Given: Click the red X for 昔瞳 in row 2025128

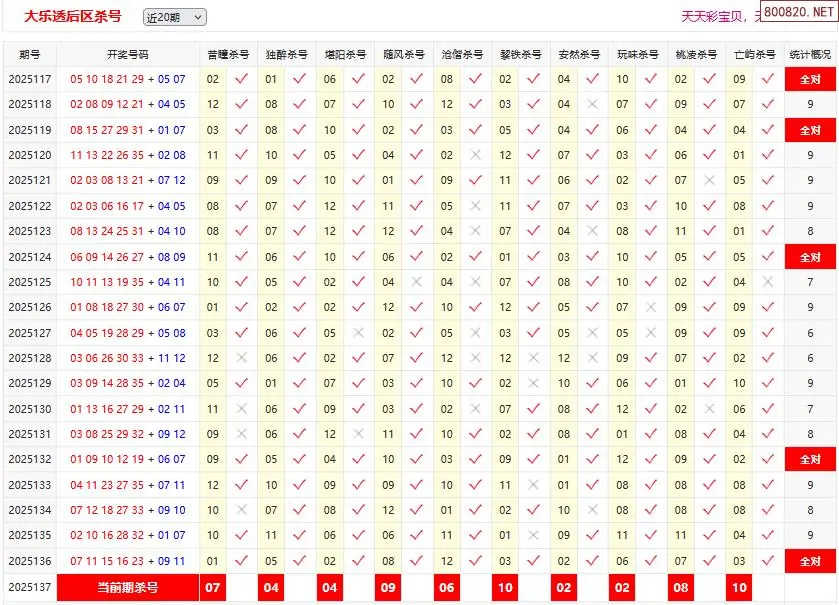Looking at the screenshot, I should pos(241,358).
